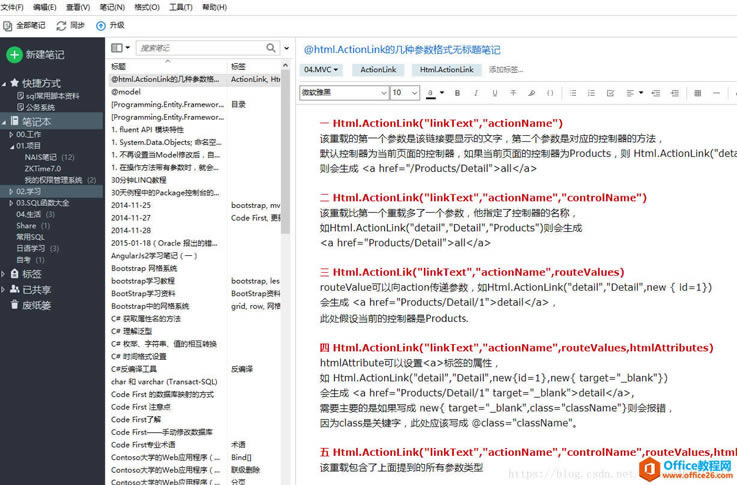Click the 升级 upgrade icon

(x=102, y=25)
